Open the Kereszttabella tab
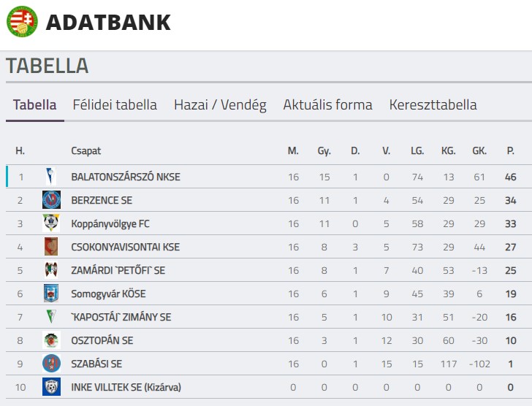The width and height of the screenshot is (532, 406). [433, 104]
